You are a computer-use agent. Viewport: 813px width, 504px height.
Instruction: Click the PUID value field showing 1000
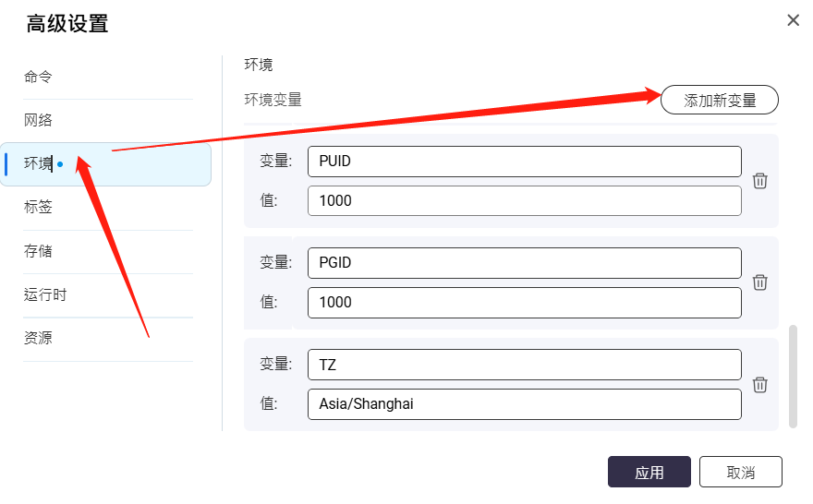tap(524, 200)
